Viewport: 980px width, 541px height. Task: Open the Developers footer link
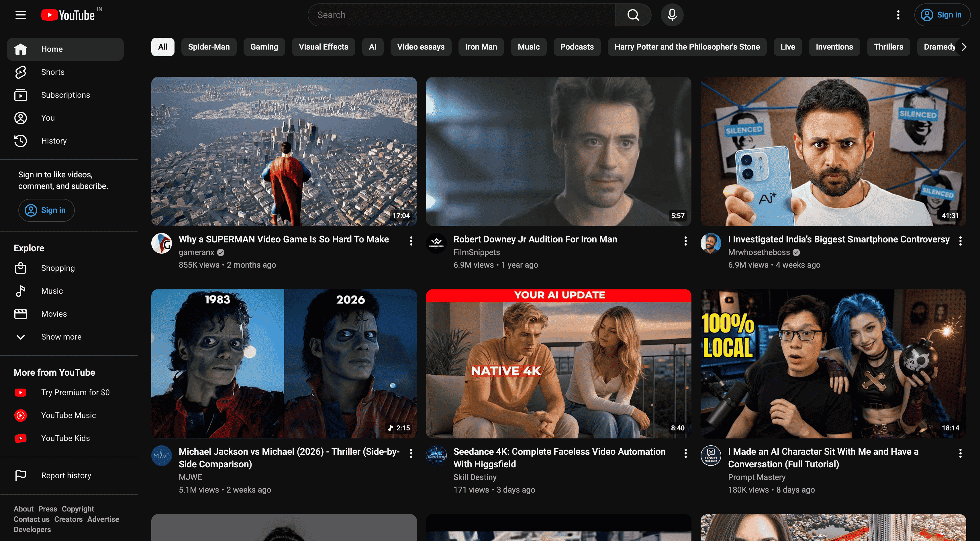(x=32, y=529)
